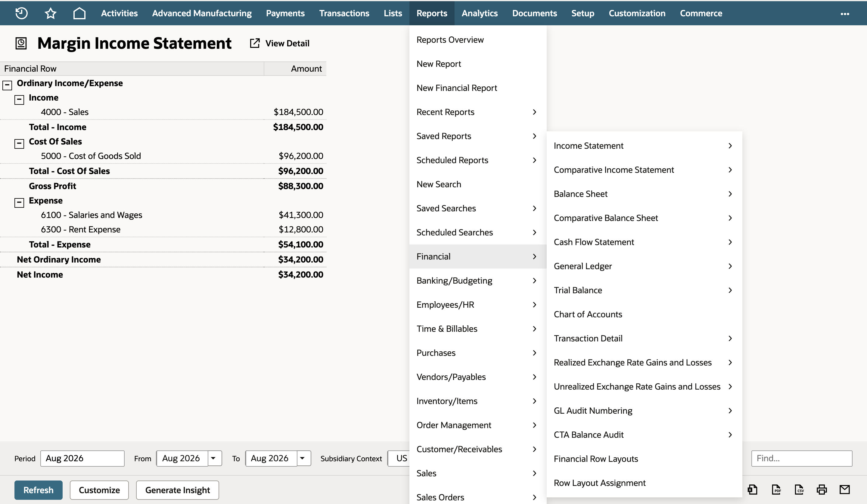Image resolution: width=867 pixels, height=504 pixels.
Task: Open the Subsidiary Context dropdown
Action: (399, 458)
